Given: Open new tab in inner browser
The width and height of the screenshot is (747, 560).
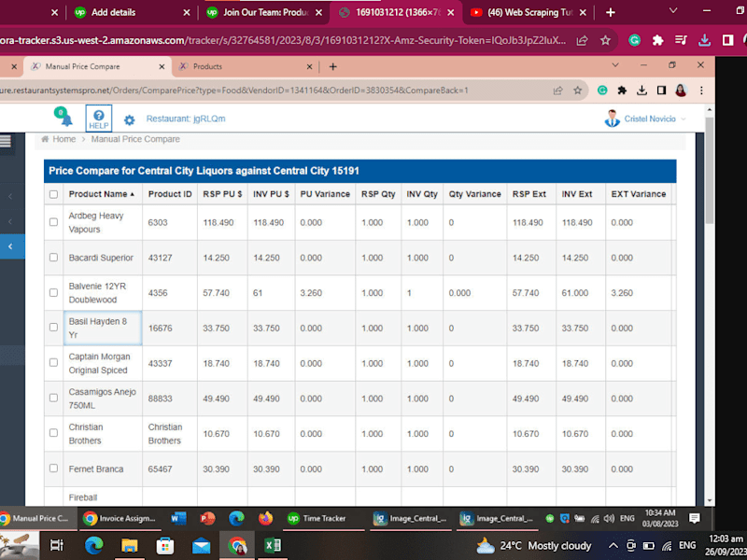Looking at the screenshot, I should pyautogui.click(x=333, y=66).
